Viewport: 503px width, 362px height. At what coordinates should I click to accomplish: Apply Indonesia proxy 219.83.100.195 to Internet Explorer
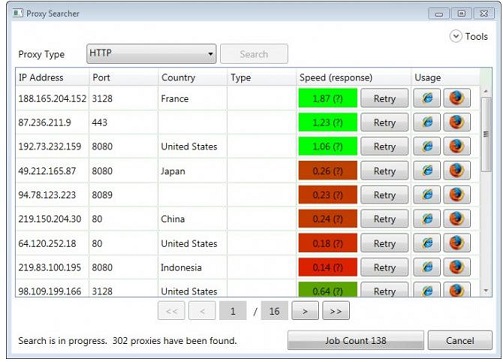(x=427, y=267)
